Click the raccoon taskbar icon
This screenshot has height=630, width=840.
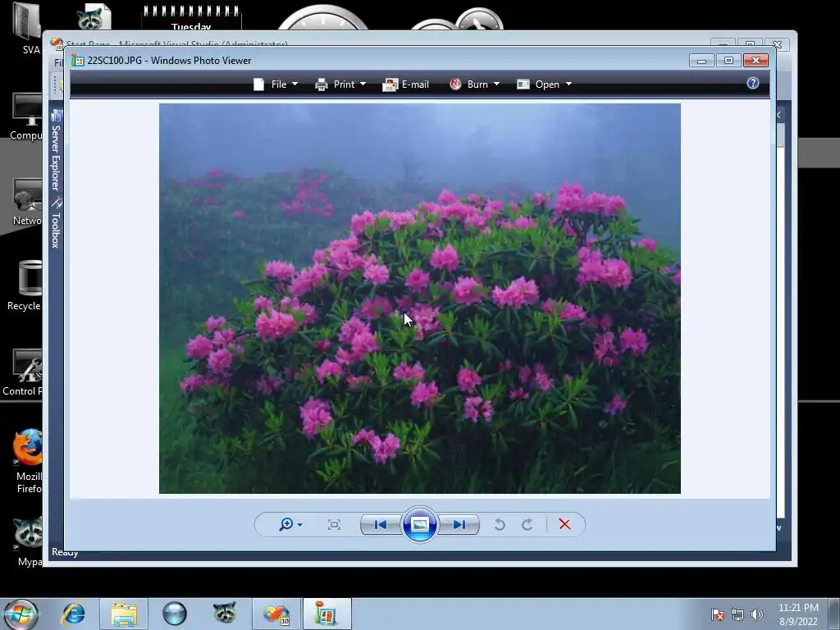click(x=225, y=614)
